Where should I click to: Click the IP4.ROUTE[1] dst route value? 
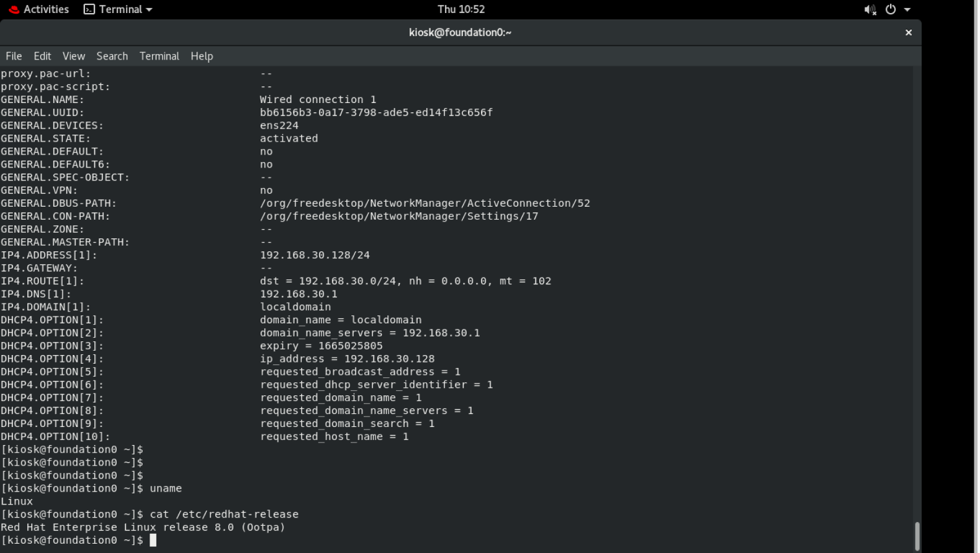[x=405, y=281]
